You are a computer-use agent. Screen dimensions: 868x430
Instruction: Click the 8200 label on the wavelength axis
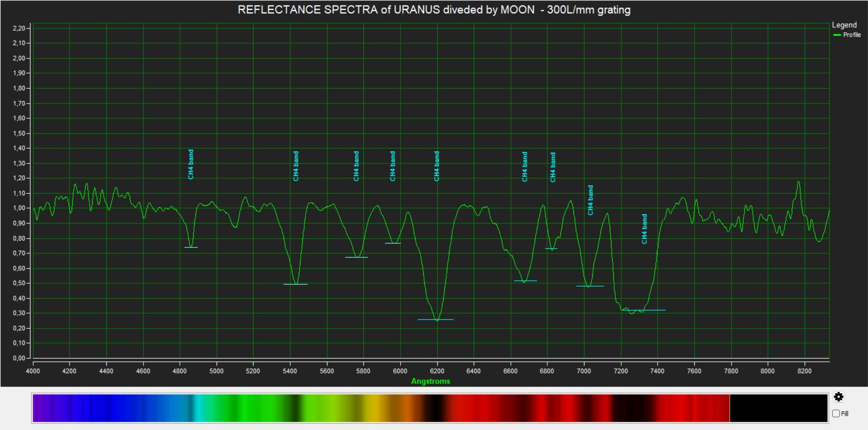804,371
